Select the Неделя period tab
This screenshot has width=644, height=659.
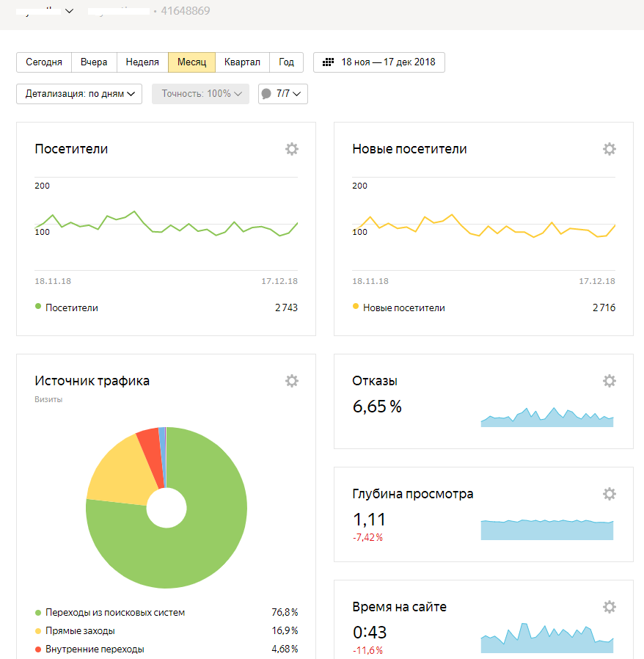coord(142,62)
